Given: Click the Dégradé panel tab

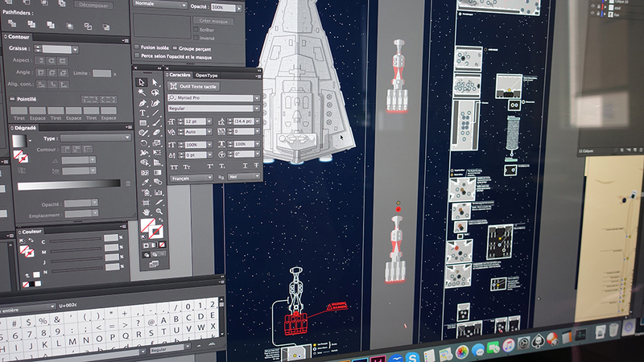Looking at the screenshot, I should coord(25,128).
